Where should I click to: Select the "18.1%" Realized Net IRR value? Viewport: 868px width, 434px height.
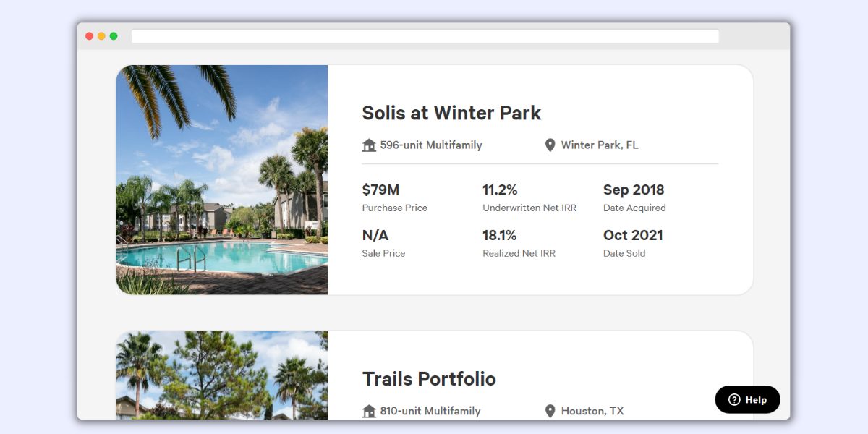tap(500, 235)
